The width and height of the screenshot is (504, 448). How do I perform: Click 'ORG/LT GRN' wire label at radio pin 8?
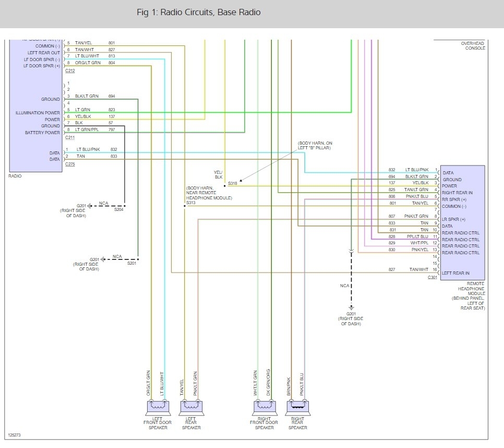[x=88, y=63]
